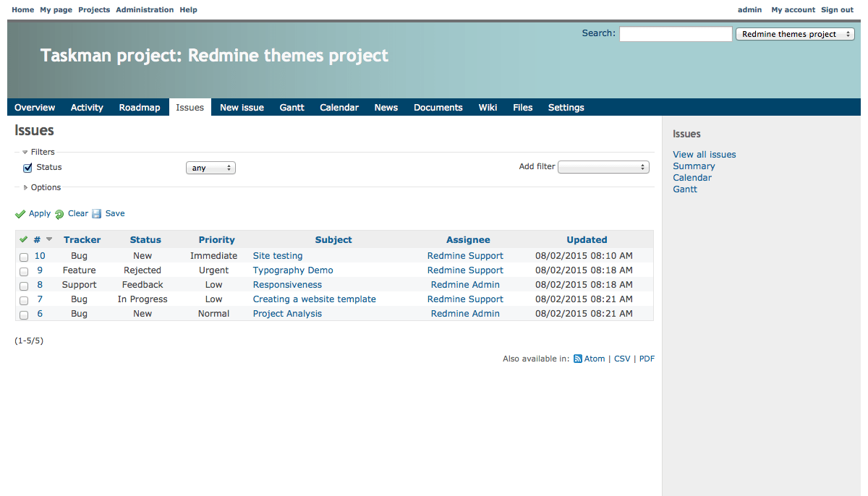868x496 pixels.
Task: Sort by the Status column header
Action: (x=145, y=240)
